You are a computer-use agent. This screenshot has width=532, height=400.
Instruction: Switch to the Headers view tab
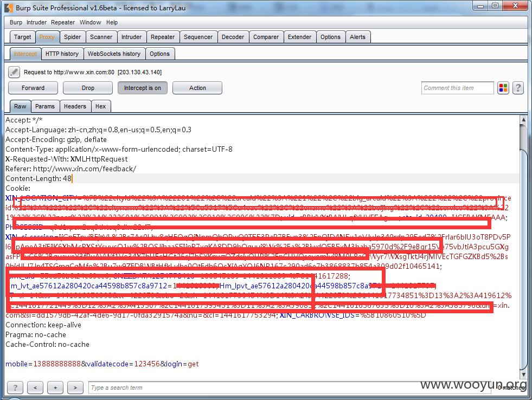(75, 106)
